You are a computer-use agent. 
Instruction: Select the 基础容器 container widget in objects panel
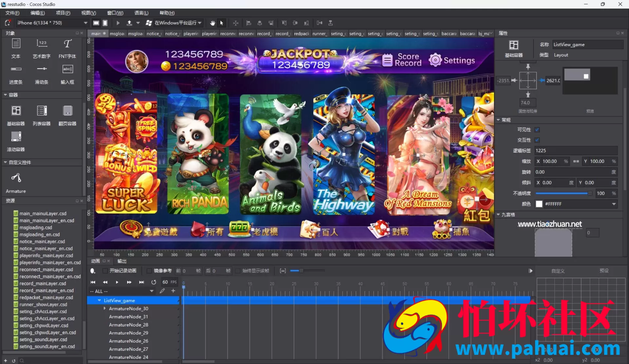click(x=16, y=116)
